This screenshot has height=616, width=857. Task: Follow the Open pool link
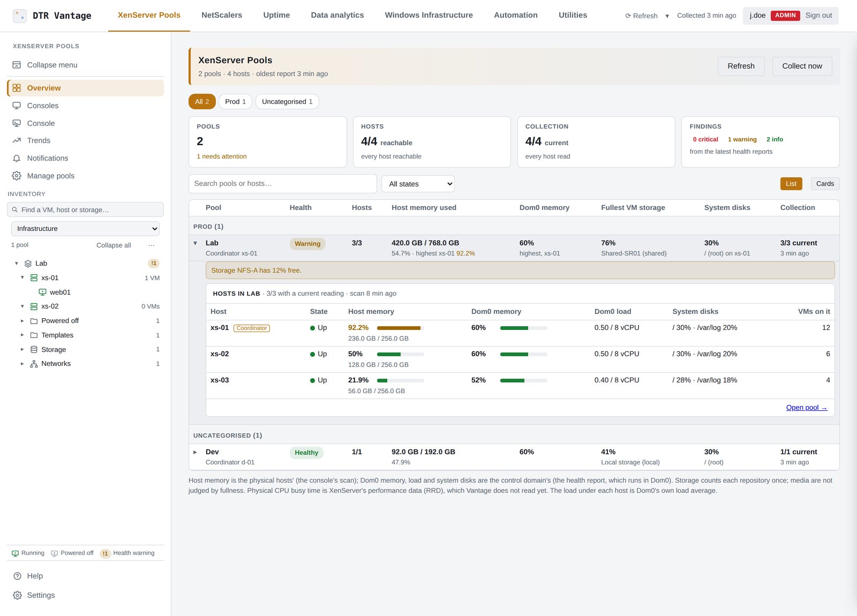point(807,408)
